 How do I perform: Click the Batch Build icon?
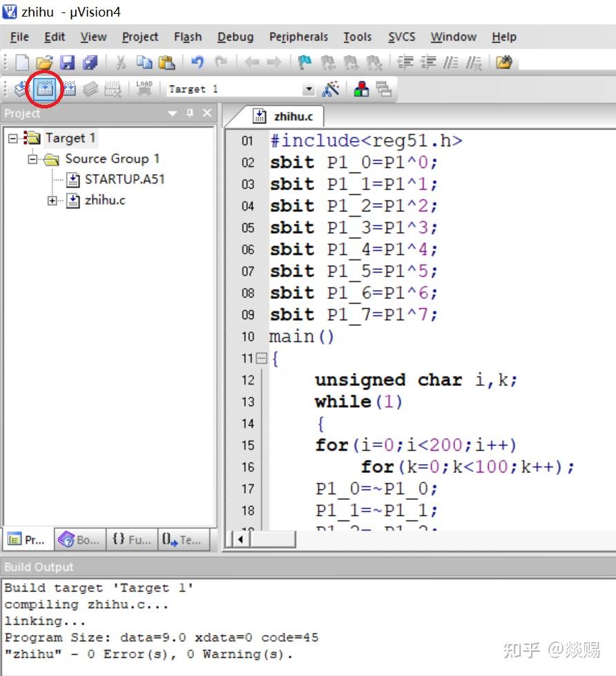[x=90, y=89]
